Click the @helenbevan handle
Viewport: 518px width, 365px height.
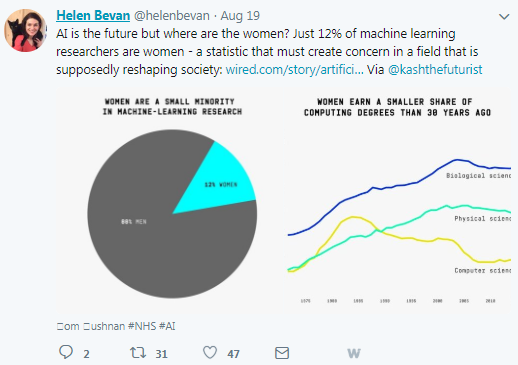click(172, 16)
